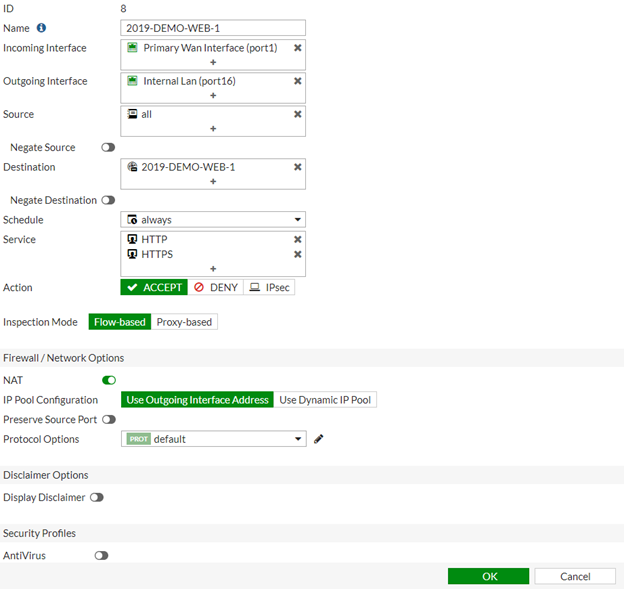Edit Protocol Options with pencil icon
Image resolution: width=624 pixels, height=589 pixels.
click(318, 439)
